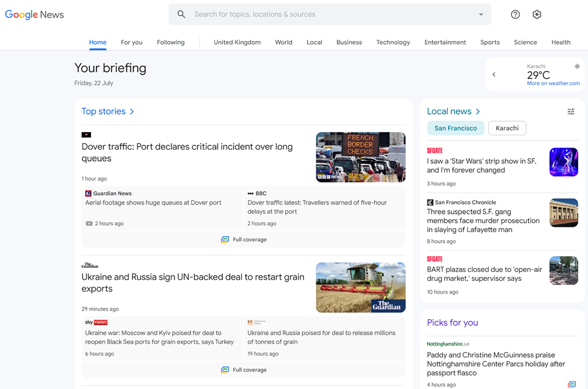The height and width of the screenshot is (389, 588).
Task: Select the San Francisco location chip
Action: click(456, 128)
